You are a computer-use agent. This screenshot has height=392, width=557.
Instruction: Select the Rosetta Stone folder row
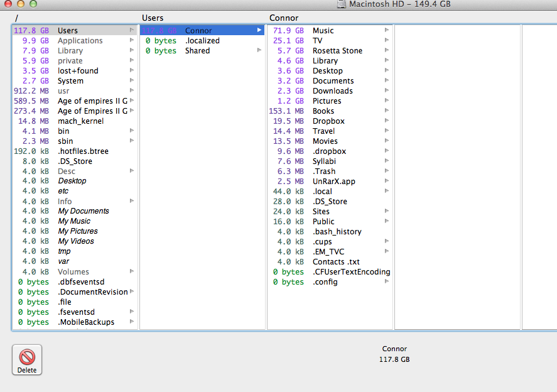pyautogui.click(x=330, y=50)
